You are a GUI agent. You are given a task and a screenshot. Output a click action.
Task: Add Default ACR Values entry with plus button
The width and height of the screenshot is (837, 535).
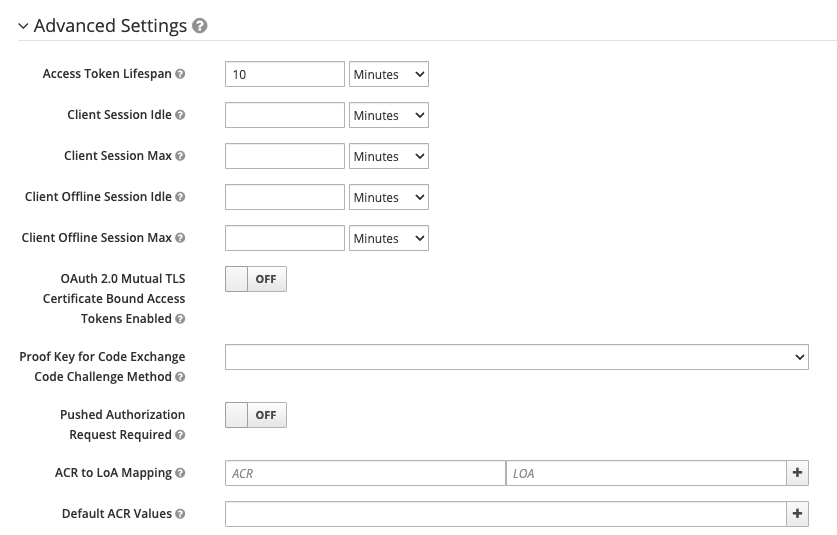tap(797, 514)
